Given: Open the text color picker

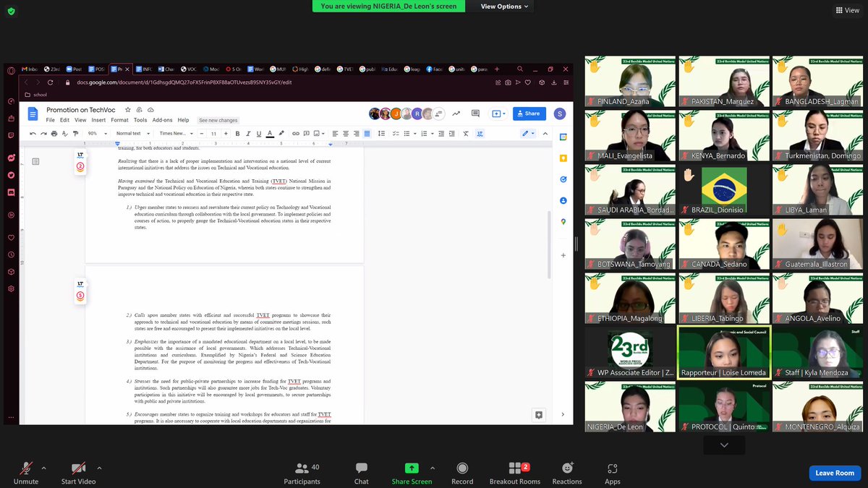Looking at the screenshot, I should (x=270, y=134).
